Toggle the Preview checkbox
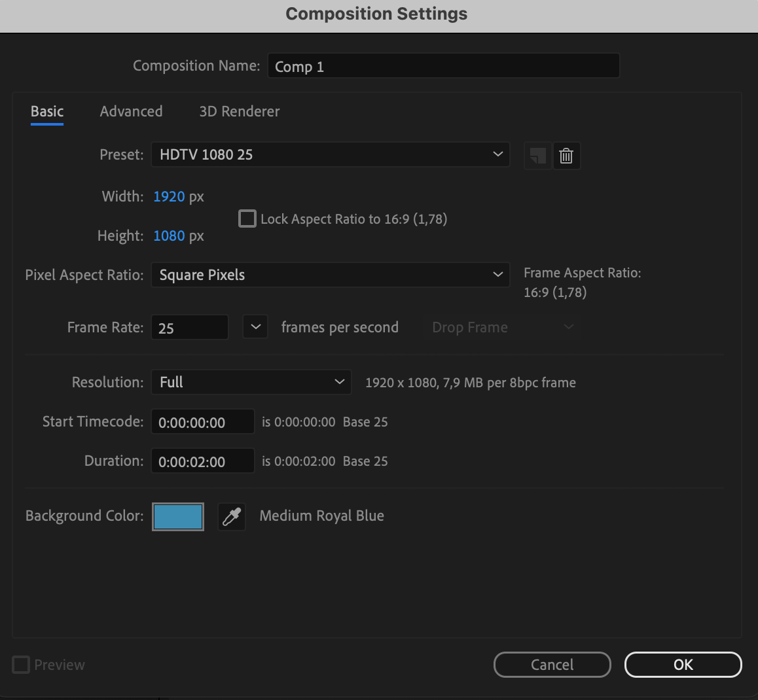Screen dimensions: 758x700 coord(22,665)
